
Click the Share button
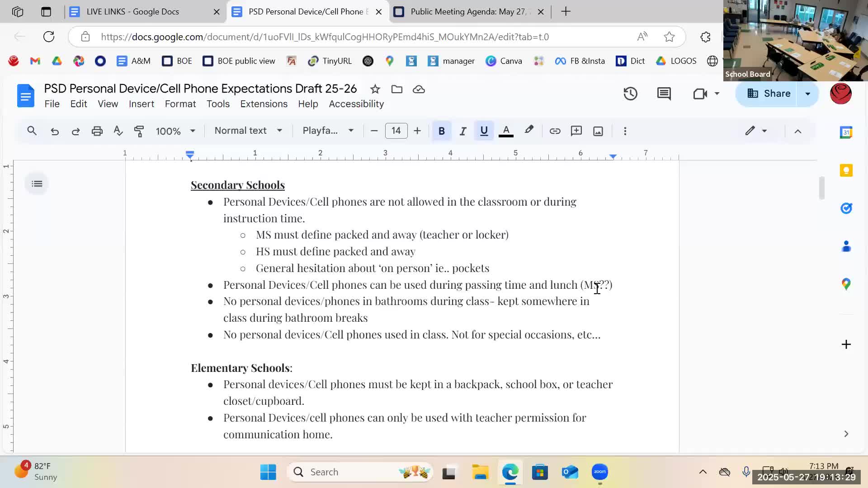(x=769, y=94)
